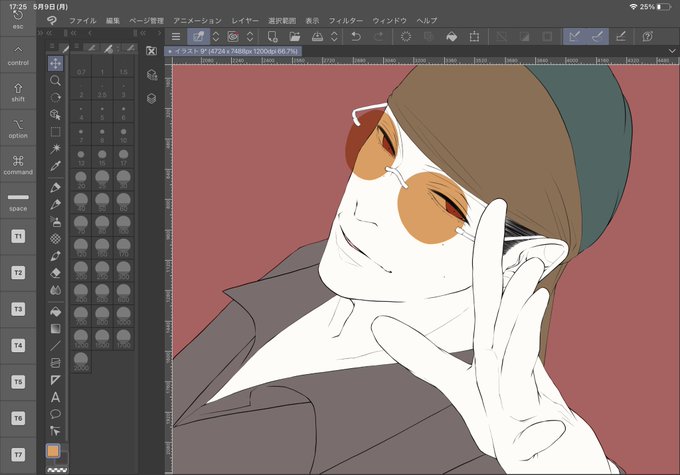Select the Eraser tool
Screen dimensions: 680x475
point(56,273)
